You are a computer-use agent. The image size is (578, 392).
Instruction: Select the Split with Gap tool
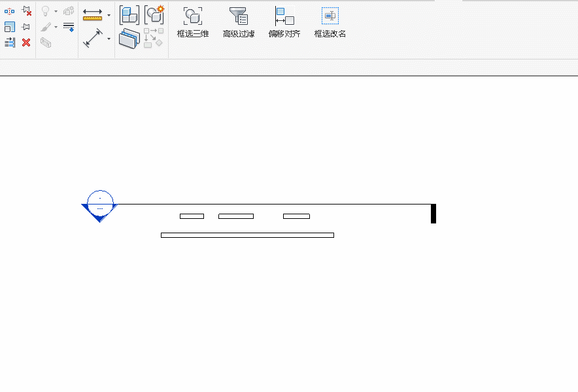[10, 11]
